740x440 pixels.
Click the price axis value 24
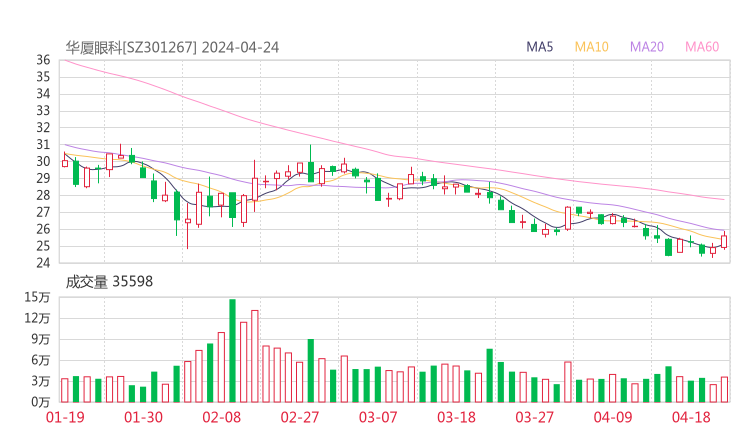tap(43, 263)
